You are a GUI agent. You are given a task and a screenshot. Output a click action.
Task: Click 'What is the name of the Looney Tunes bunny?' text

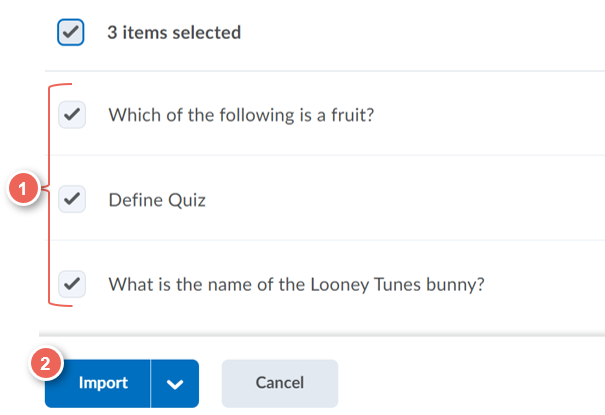296,285
